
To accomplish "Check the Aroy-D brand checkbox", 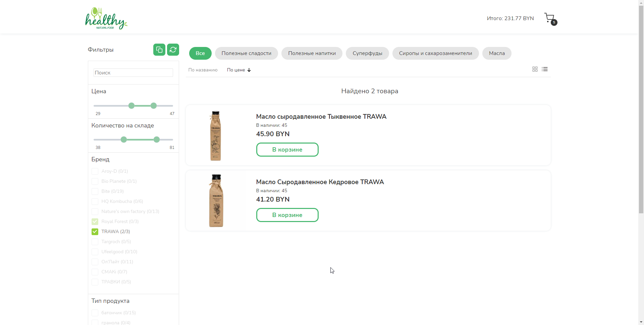I will coord(95,171).
